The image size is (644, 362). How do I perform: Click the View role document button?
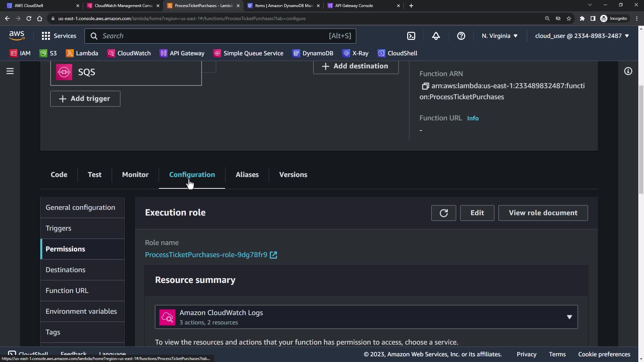click(x=543, y=213)
